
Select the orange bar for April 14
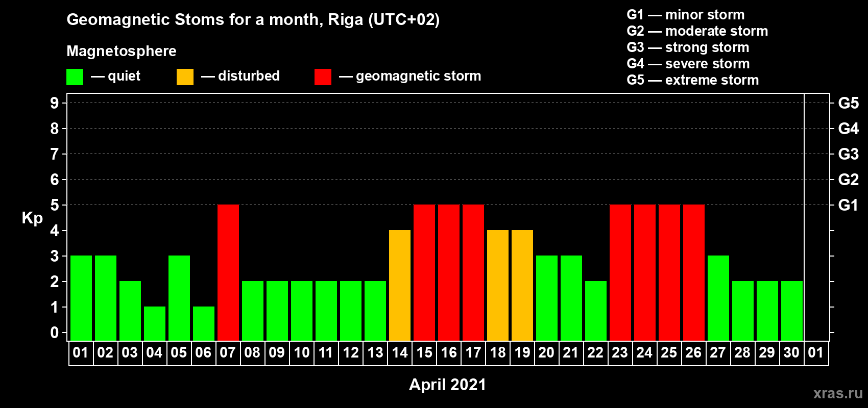click(400, 286)
